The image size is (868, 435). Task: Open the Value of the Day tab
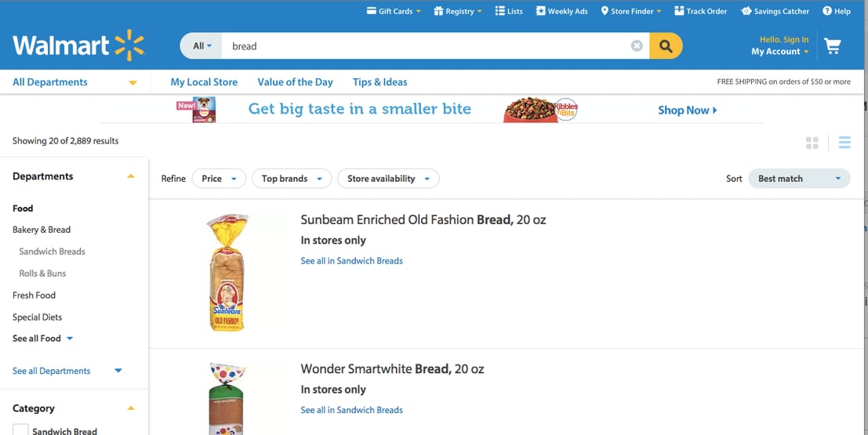point(295,82)
